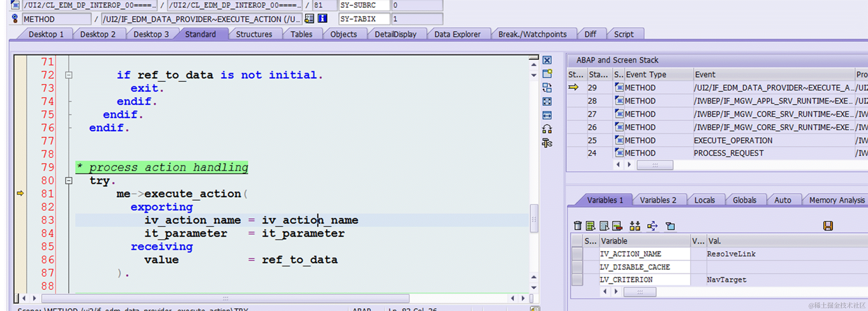Switch to the Structures tab
868x311 pixels.
[x=254, y=34]
